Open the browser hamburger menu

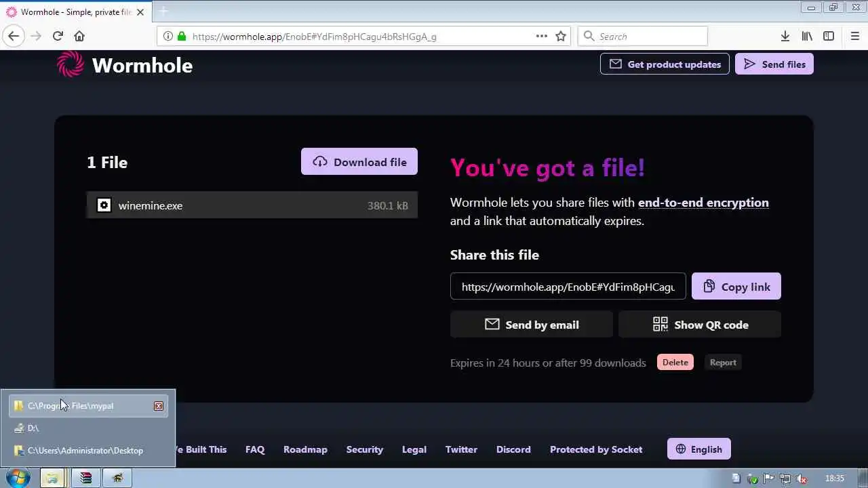854,37
